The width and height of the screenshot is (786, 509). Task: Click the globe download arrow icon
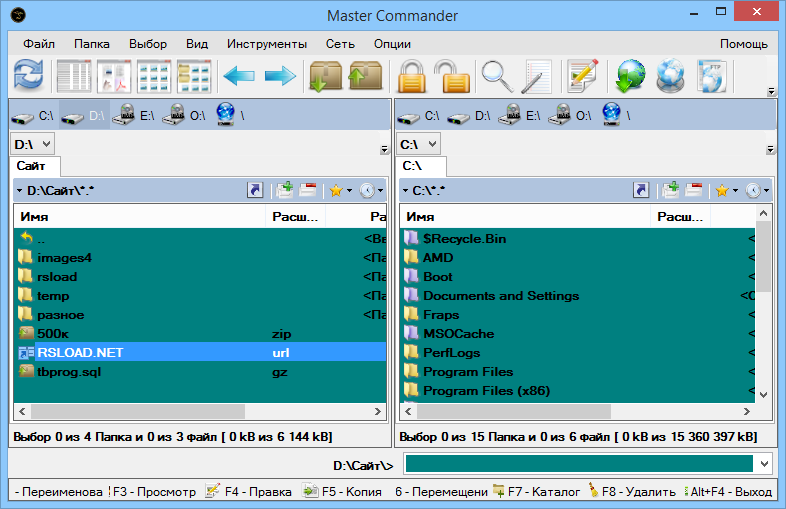tap(630, 76)
